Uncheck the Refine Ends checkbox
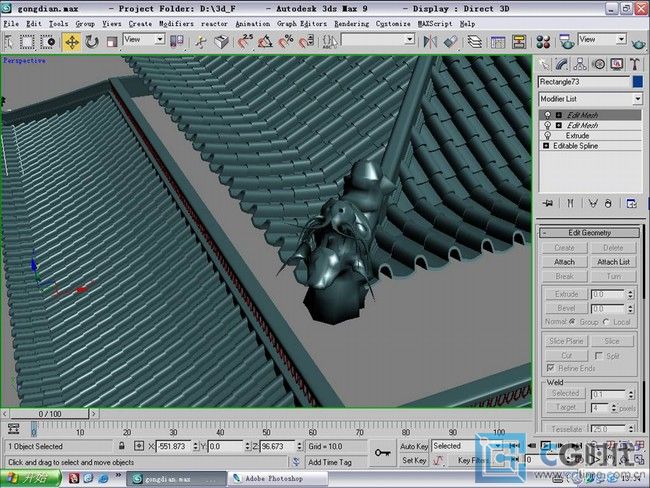650x488 pixels. (x=551, y=368)
